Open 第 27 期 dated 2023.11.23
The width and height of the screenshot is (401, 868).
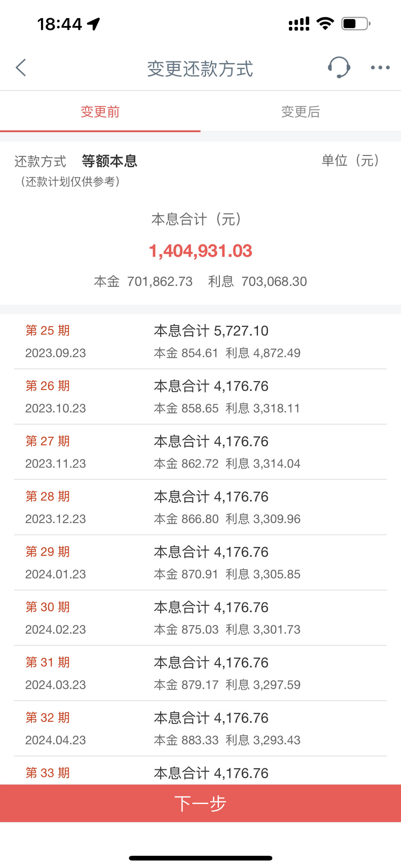[x=200, y=452]
